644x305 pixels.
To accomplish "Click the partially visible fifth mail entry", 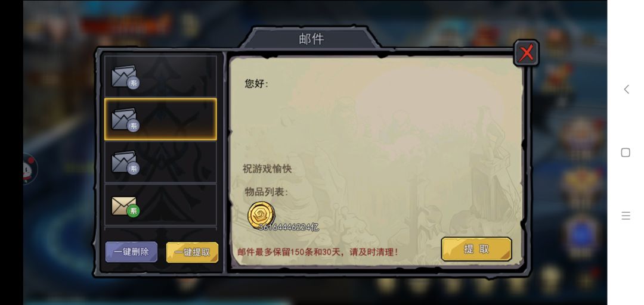I will click(x=160, y=229).
